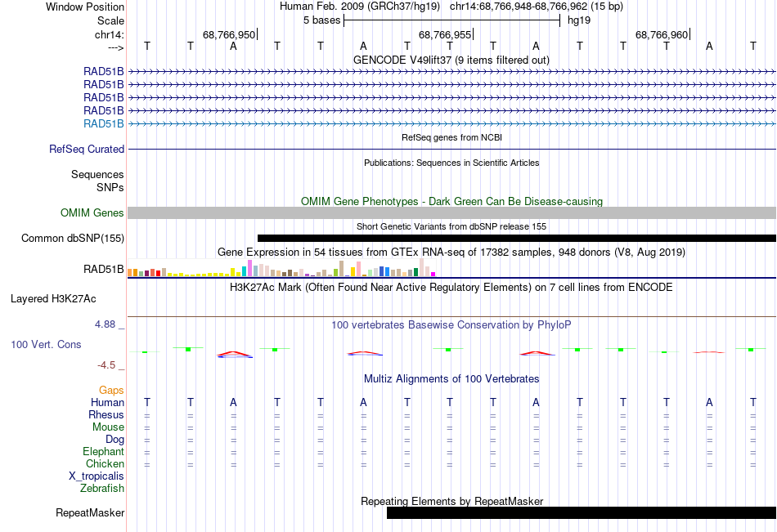Click the 68,766,960 ruler coordinate
The width and height of the screenshot is (777, 532).
[662, 34]
